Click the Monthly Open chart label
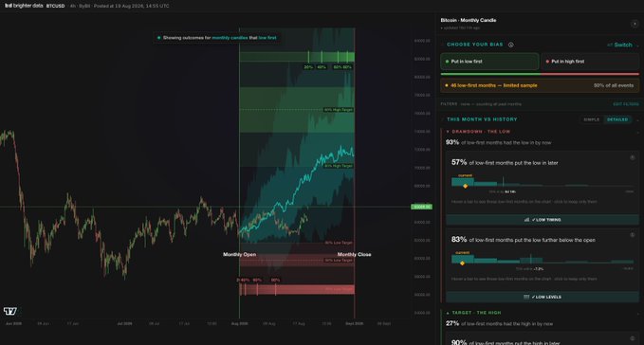644x345 pixels. [x=239, y=254]
